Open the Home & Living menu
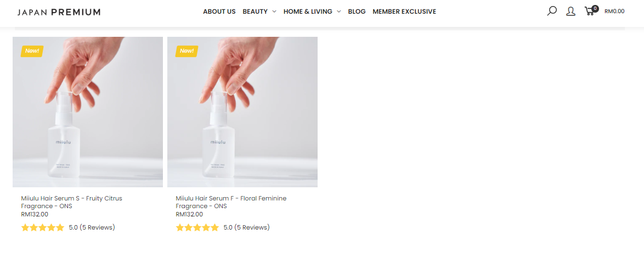The height and width of the screenshot is (279, 644). click(x=308, y=12)
